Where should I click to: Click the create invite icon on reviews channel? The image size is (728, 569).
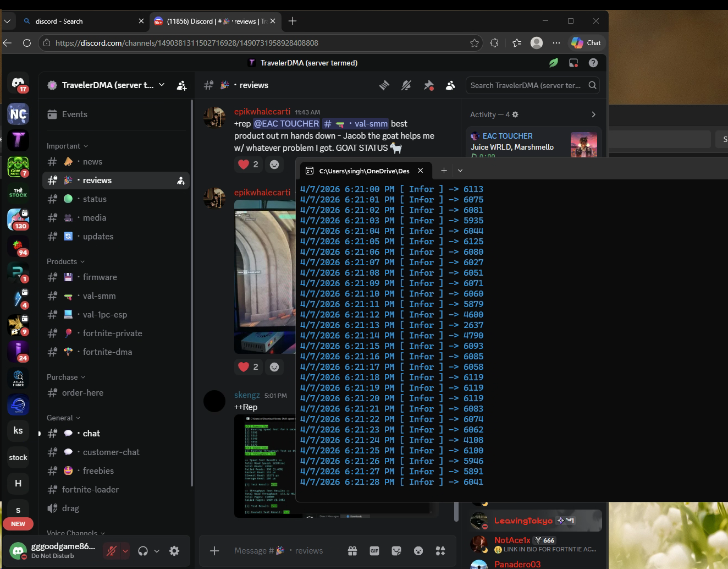(181, 180)
